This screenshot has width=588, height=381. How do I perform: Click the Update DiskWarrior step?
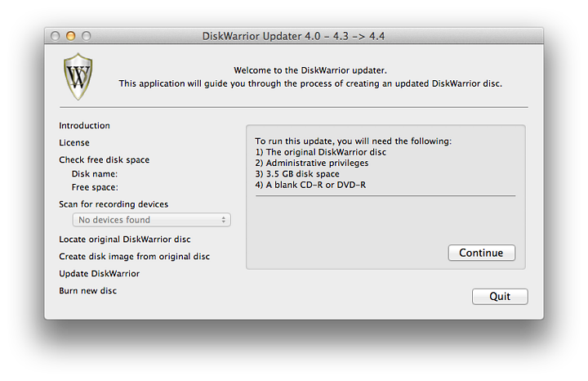point(100,273)
